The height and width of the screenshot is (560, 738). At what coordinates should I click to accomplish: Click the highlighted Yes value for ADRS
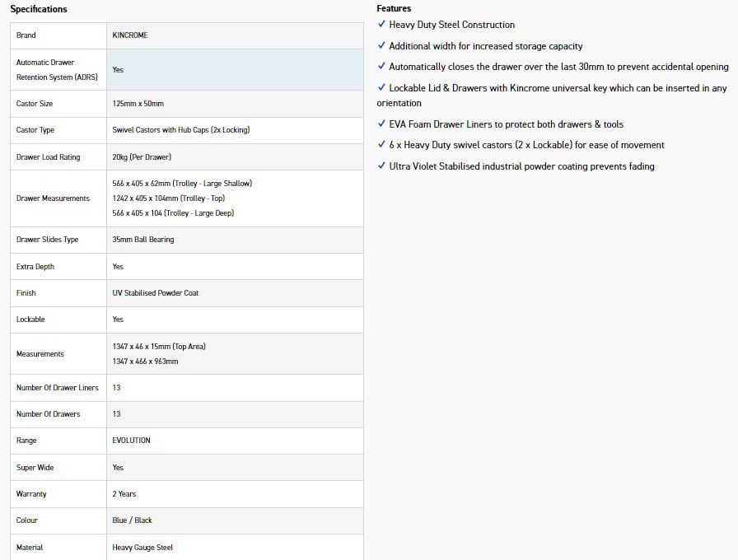click(118, 70)
